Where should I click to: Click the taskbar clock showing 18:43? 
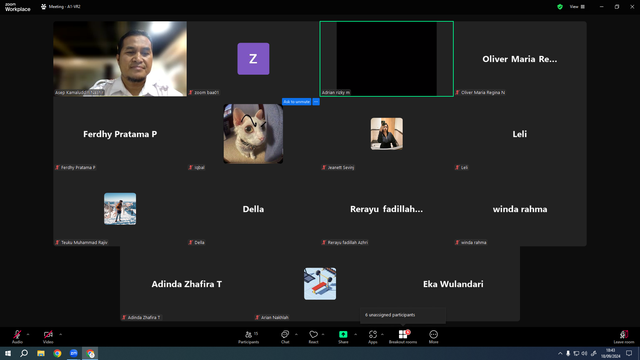tap(610, 353)
